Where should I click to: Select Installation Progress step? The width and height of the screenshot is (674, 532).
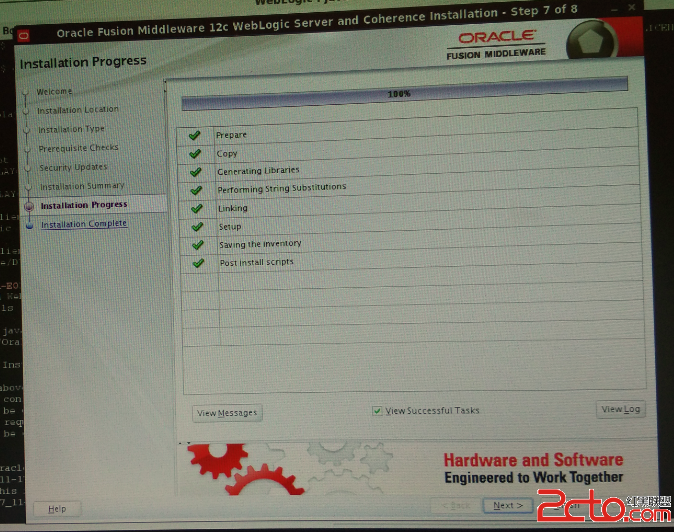84,205
